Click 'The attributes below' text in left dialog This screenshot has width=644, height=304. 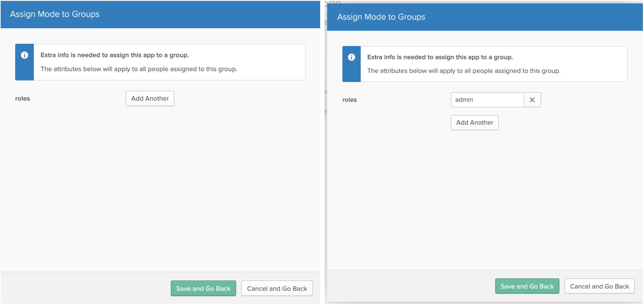click(139, 69)
